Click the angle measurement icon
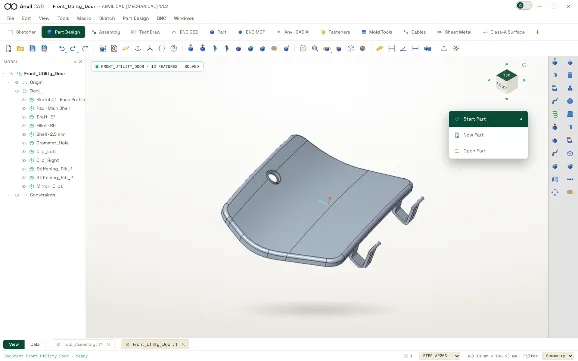578x361 pixels. (x=403, y=48)
